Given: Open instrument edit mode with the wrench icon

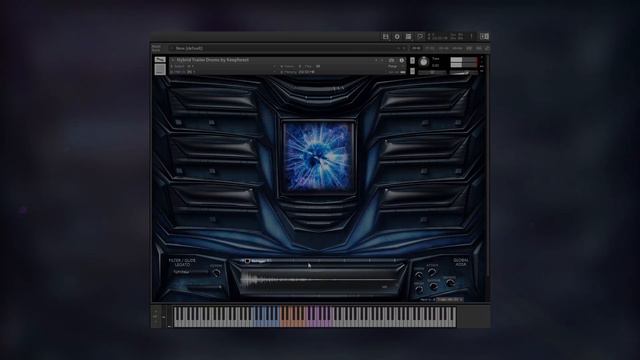Looking at the screenshot, I should click(x=160, y=60).
